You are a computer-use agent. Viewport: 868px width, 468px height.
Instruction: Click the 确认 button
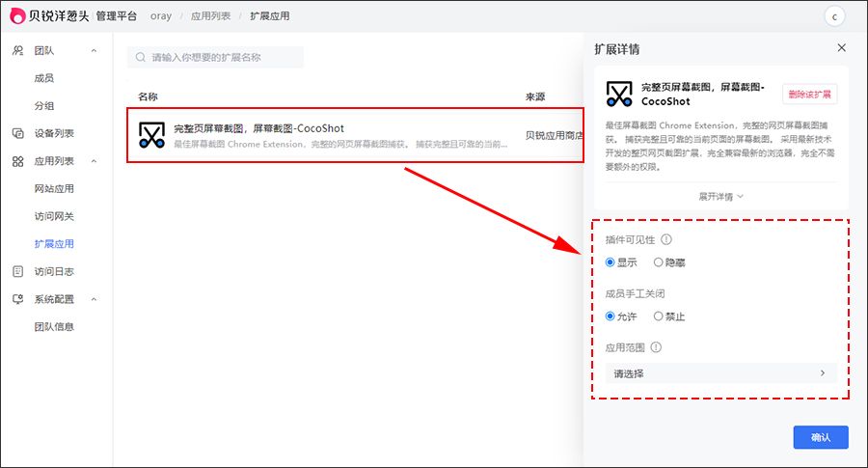821,437
